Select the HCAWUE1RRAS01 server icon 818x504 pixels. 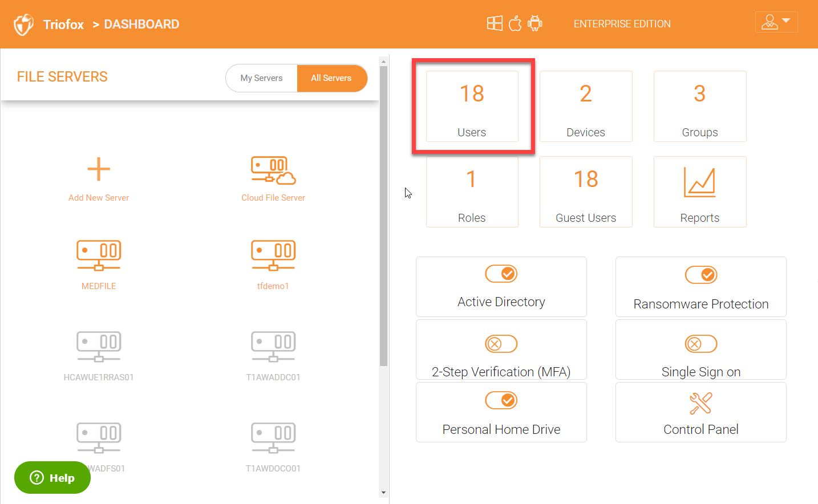[99, 347]
